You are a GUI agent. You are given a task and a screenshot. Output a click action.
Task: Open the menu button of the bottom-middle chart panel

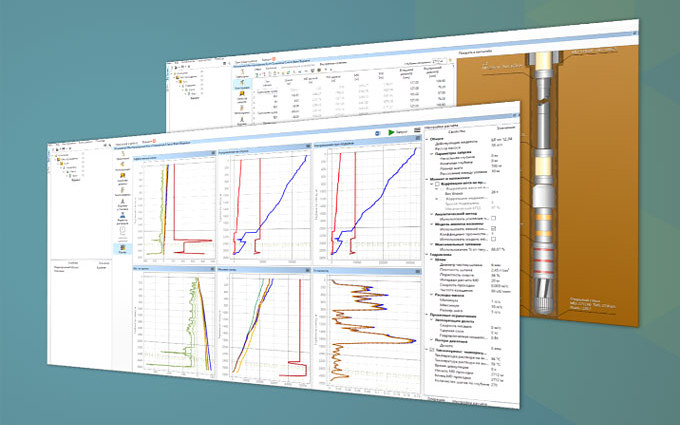pos(309,270)
